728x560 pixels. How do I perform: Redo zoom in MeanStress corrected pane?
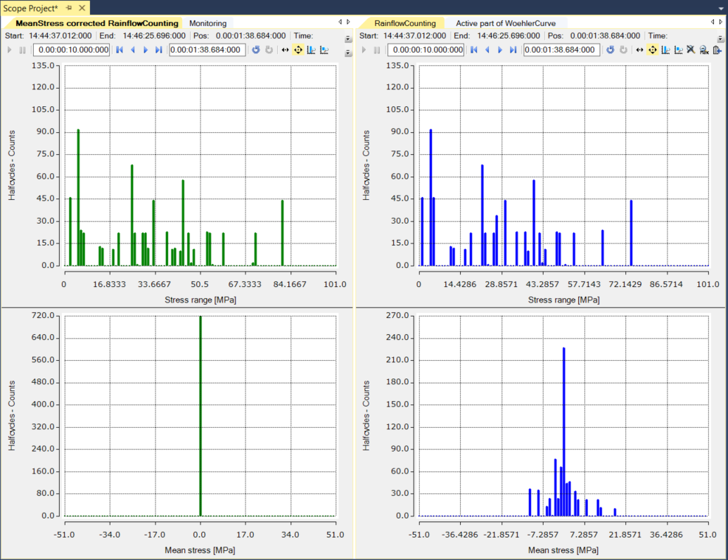point(269,50)
